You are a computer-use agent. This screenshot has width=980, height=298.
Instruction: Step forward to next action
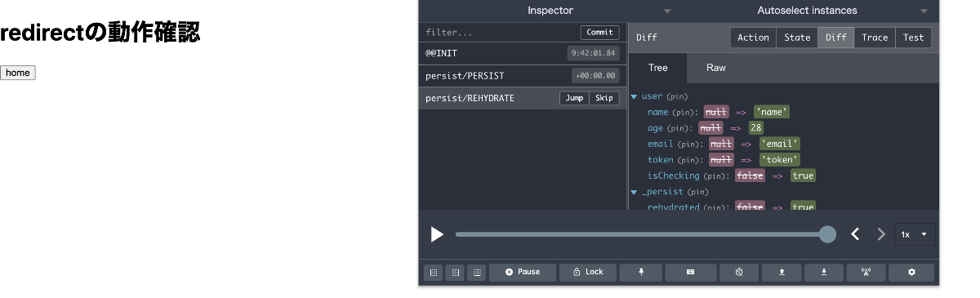880,234
